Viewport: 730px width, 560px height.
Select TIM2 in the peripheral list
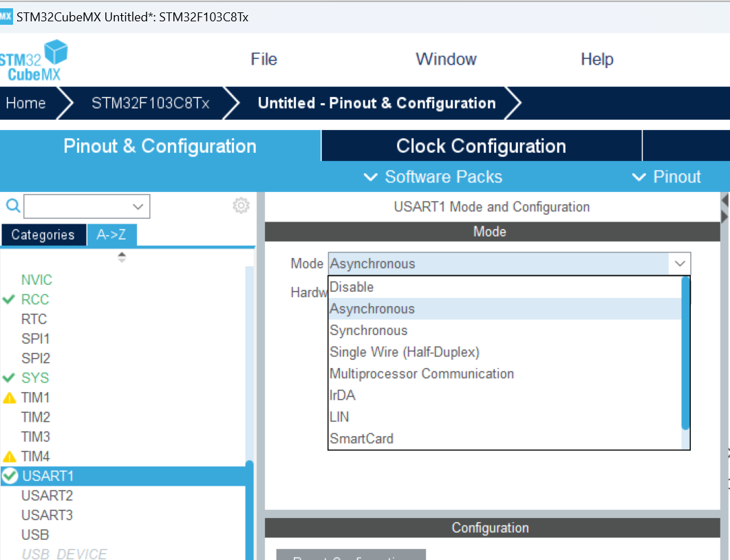pos(35,417)
